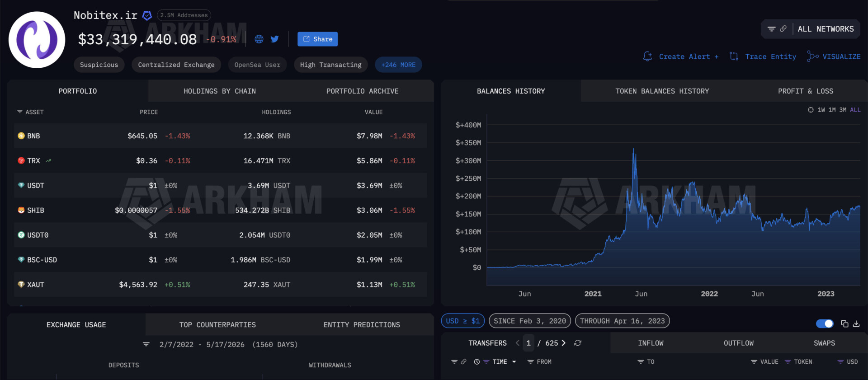Click the USDT0 token icon

coord(21,235)
